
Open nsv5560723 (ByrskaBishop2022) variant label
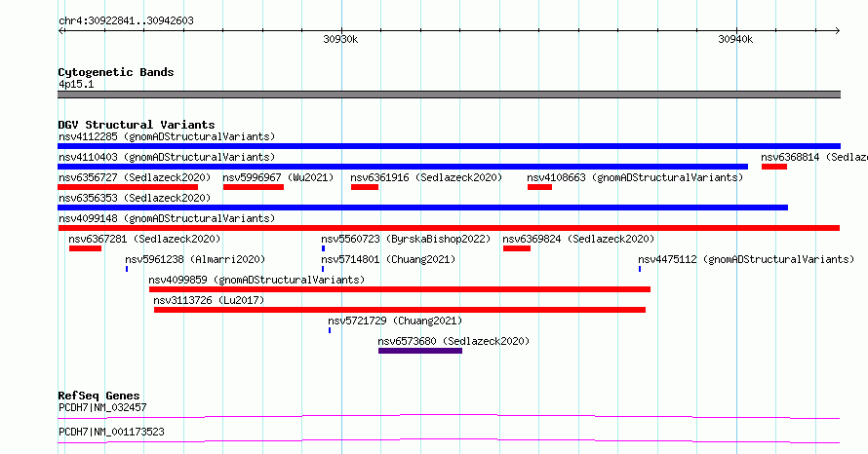(406, 239)
